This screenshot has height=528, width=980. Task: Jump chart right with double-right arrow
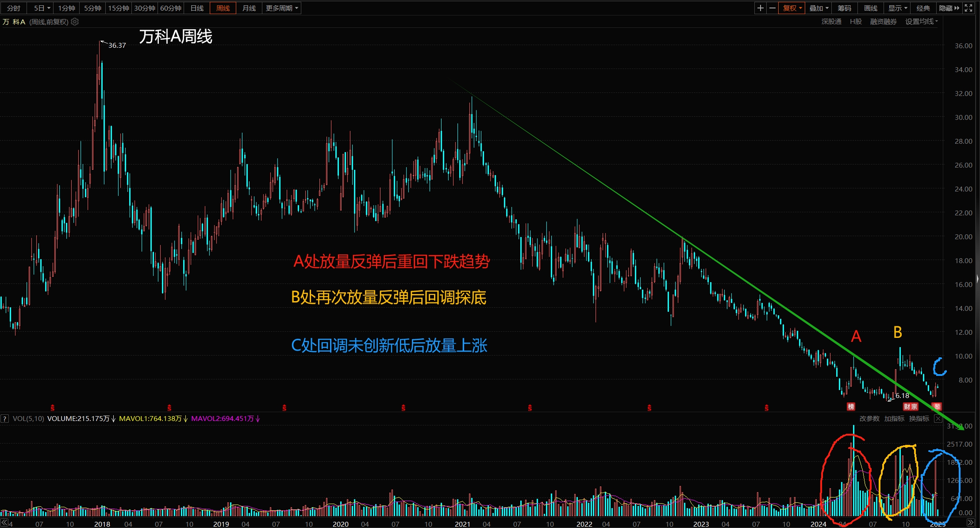(970, 523)
